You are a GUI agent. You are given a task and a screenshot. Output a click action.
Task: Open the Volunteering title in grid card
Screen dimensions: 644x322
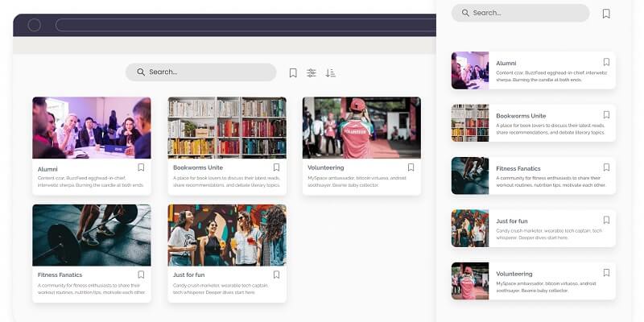point(326,167)
